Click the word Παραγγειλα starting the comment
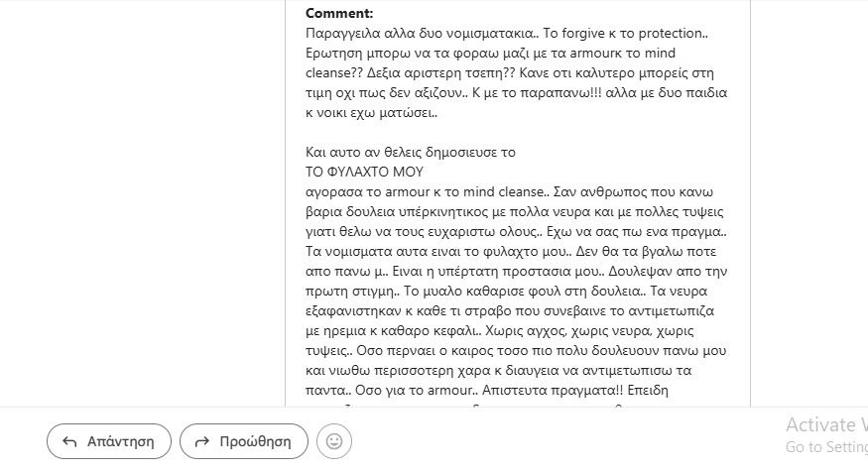868x474 pixels. point(342,33)
